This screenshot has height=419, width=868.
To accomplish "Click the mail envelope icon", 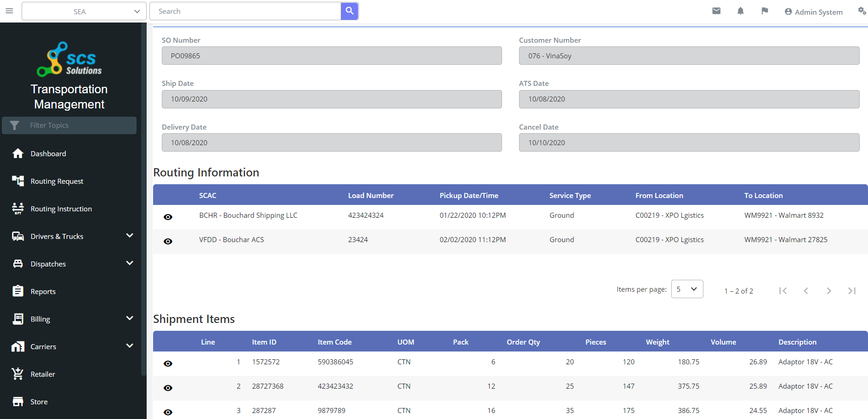I will pos(716,11).
